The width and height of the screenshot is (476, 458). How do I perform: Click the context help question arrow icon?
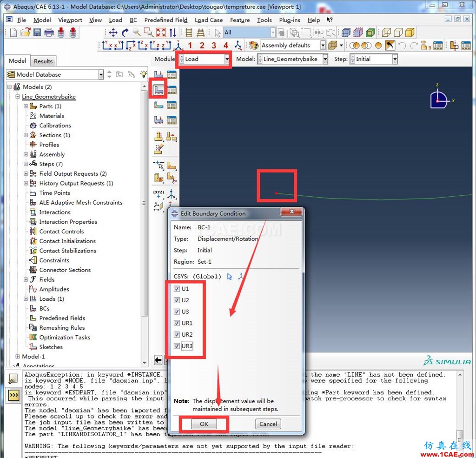tap(330, 20)
